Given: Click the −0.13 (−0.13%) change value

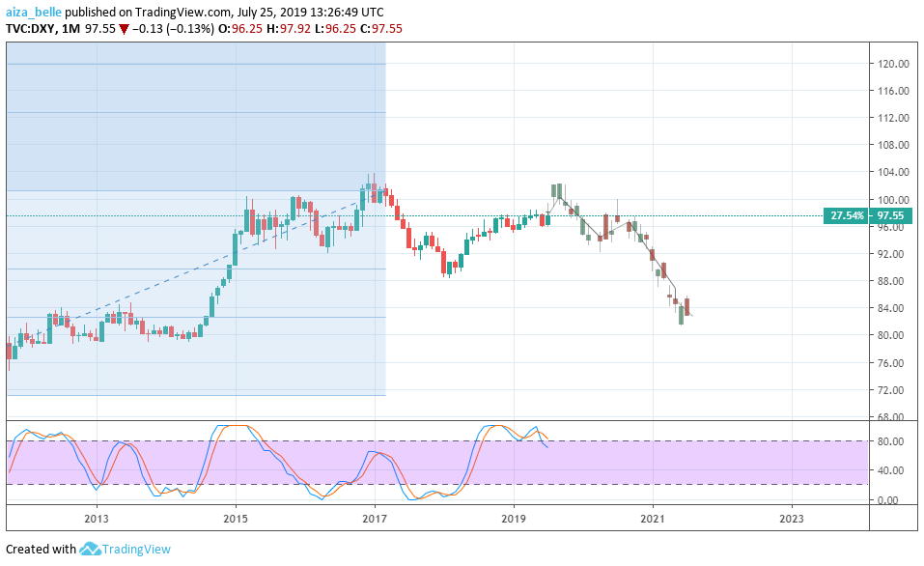Looking at the screenshot, I should click(x=173, y=28).
